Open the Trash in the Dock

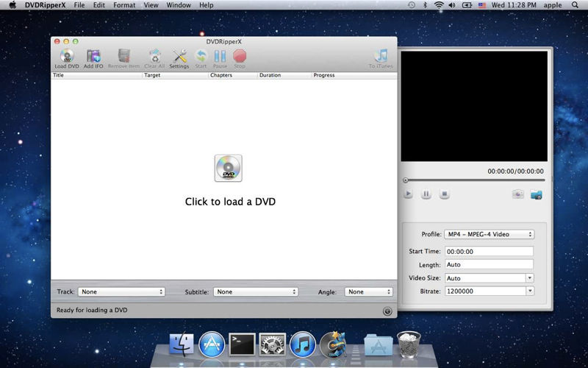409,344
